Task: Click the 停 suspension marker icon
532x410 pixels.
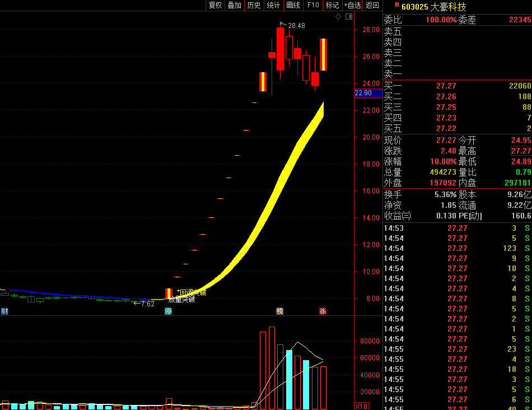Action: point(169,311)
